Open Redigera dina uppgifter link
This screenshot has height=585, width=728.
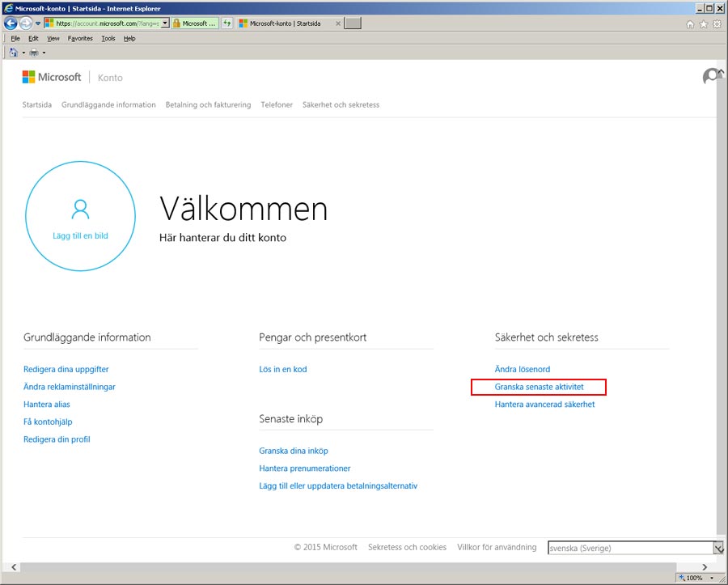point(66,369)
